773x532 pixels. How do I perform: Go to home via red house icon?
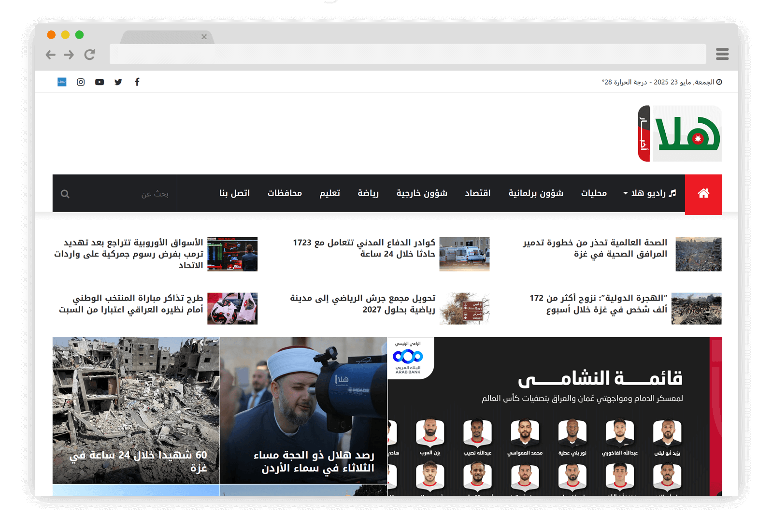[x=703, y=194]
